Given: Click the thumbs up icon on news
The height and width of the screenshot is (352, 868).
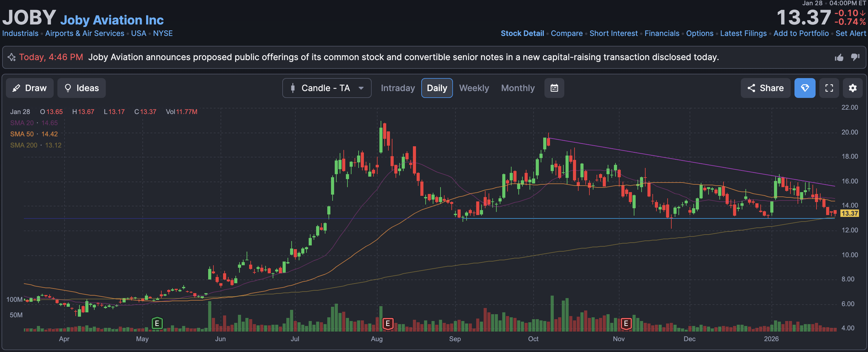Looking at the screenshot, I should click(x=839, y=57).
